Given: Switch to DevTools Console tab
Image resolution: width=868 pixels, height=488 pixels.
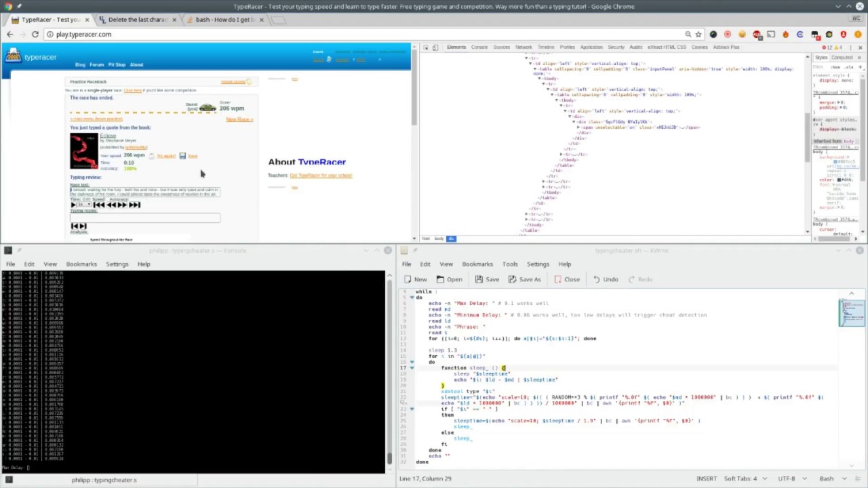Looking at the screenshot, I should tap(479, 47).
